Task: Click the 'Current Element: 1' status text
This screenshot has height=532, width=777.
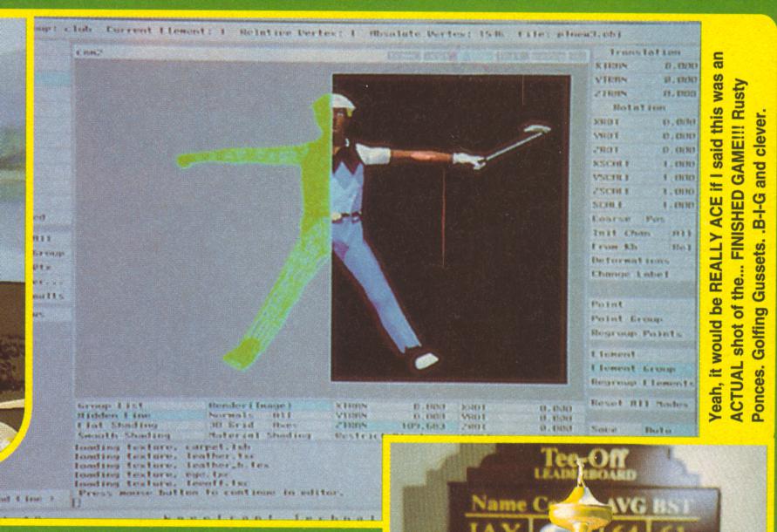Action: 166,31
